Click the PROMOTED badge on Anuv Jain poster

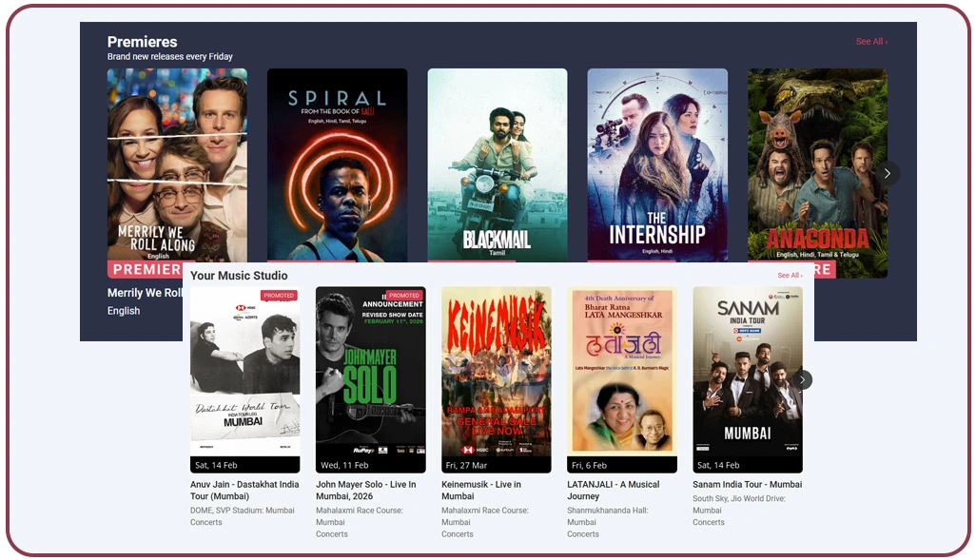click(x=278, y=296)
